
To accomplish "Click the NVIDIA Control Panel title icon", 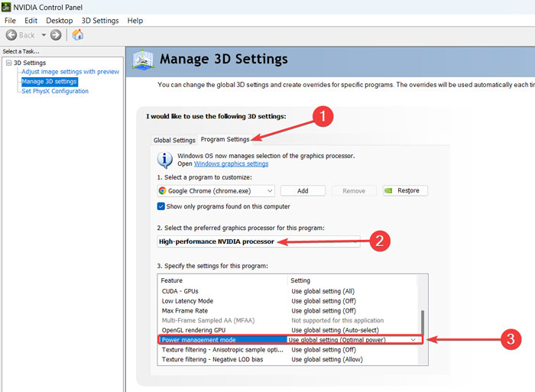I will [6, 7].
